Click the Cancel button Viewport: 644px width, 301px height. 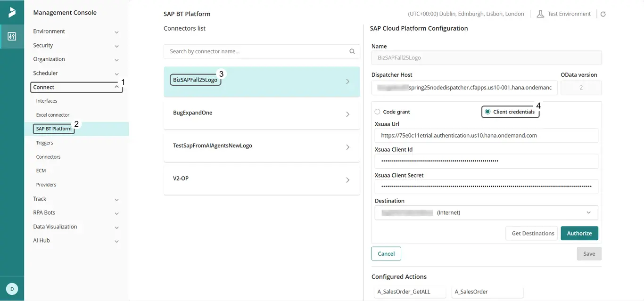386,253
